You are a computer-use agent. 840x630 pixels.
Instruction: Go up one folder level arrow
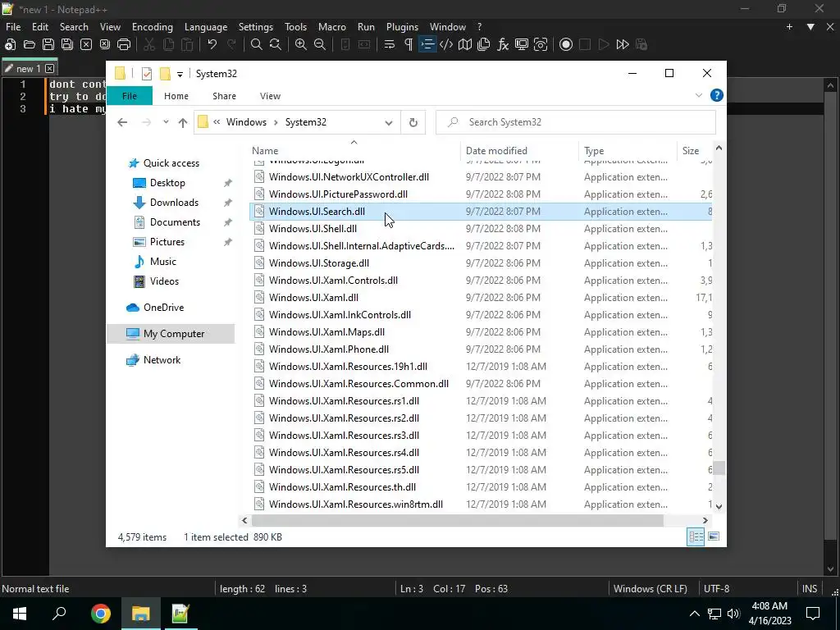(183, 123)
